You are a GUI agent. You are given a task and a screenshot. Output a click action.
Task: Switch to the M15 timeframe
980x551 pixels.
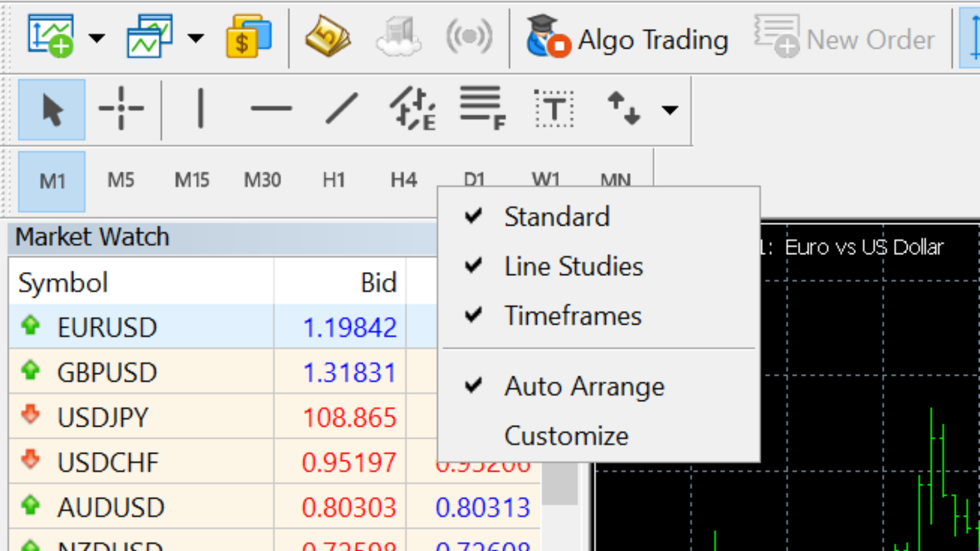(192, 180)
